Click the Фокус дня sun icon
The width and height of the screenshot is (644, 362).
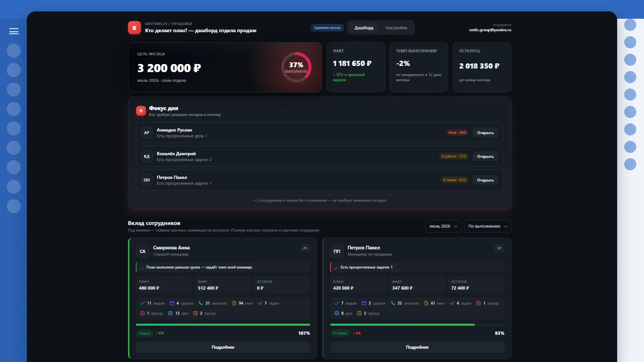pyautogui.click(x=141, y=111)
